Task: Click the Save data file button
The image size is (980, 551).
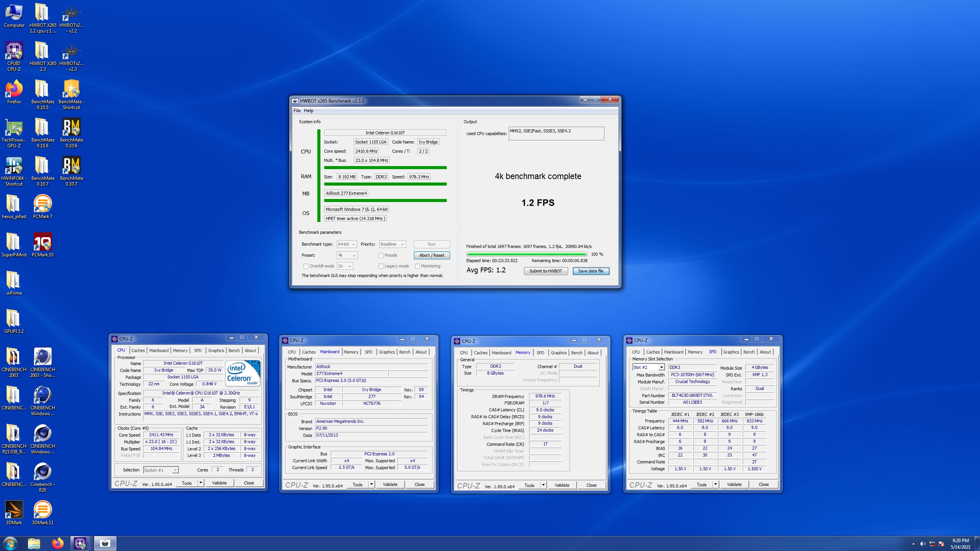Action: tap(591, 271)
